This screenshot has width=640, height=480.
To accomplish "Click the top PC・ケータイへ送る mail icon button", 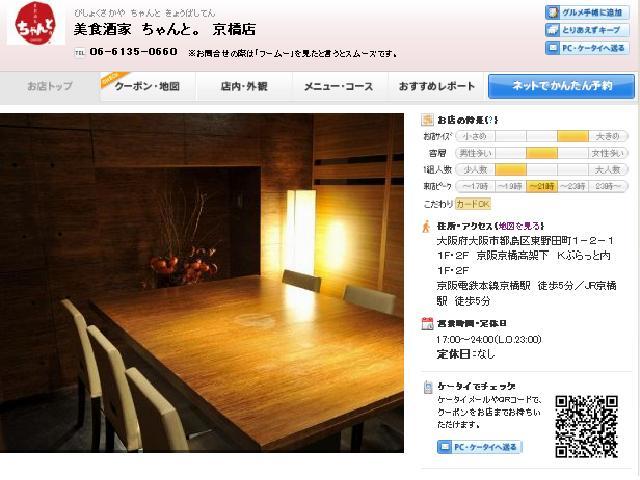I will [x=587, y=48].
